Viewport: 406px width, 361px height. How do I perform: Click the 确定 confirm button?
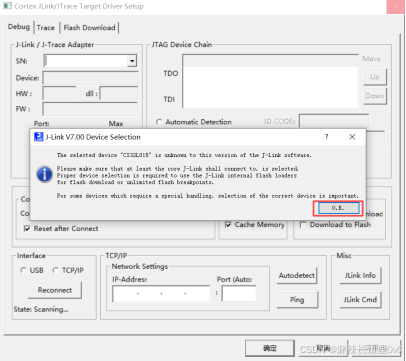pyautogui.click(x=270, y=348)
